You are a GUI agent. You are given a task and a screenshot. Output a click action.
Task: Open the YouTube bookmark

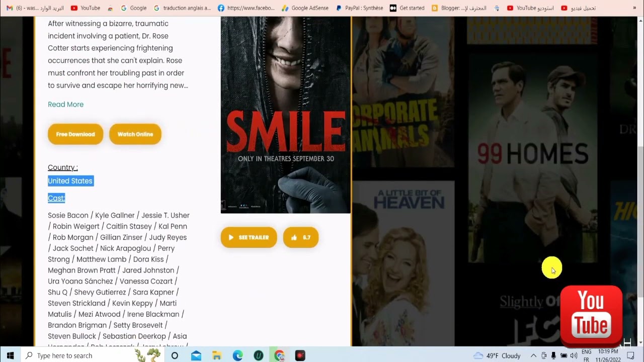(x=86, y=8)
